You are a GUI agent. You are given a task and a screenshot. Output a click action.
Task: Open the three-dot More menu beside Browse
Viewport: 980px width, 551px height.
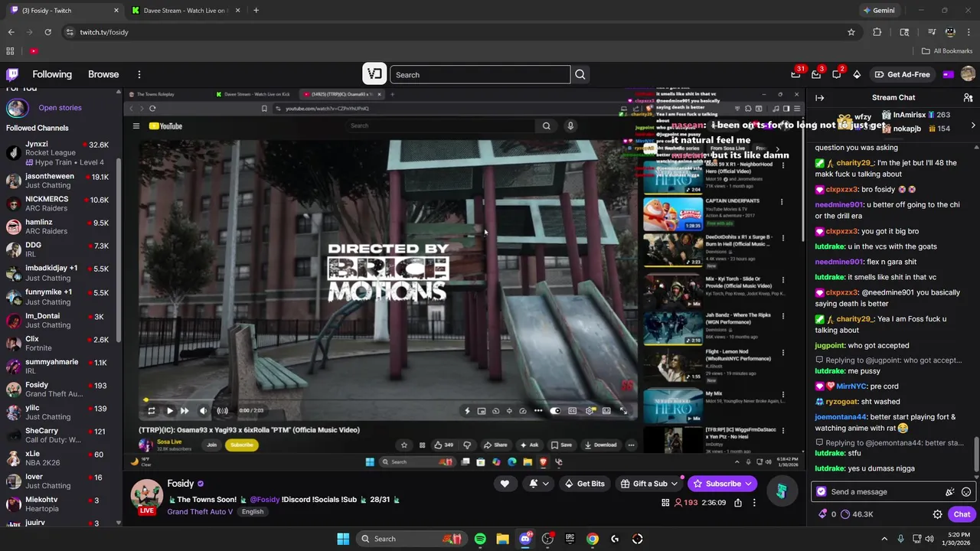[x=139, y=74]
